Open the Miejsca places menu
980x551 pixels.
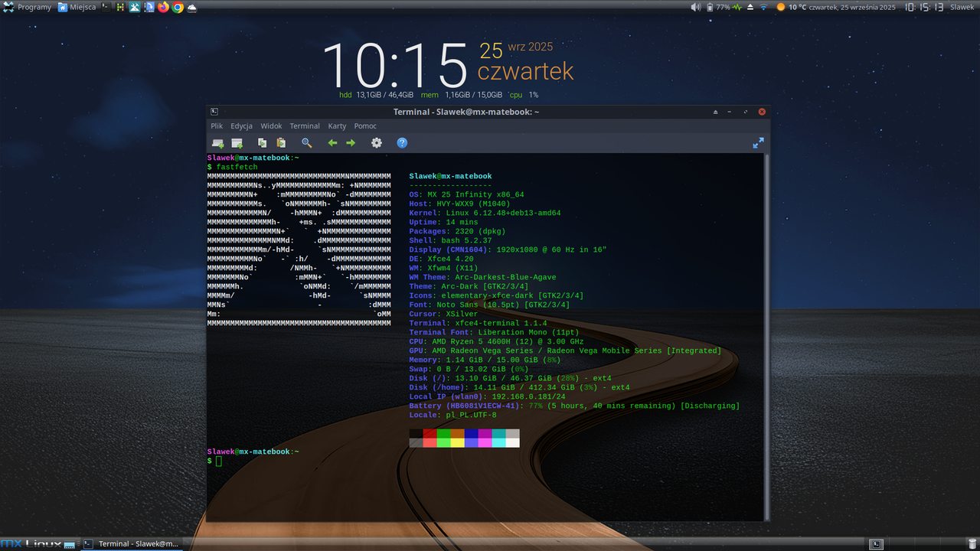pyautogui.click(x=77, y=7)
